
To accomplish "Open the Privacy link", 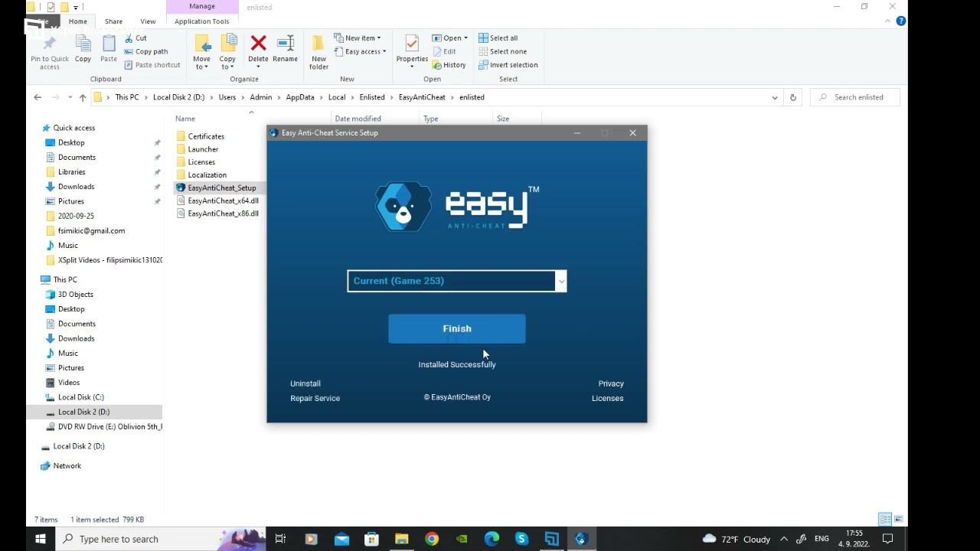I will (x=611, y=383).
